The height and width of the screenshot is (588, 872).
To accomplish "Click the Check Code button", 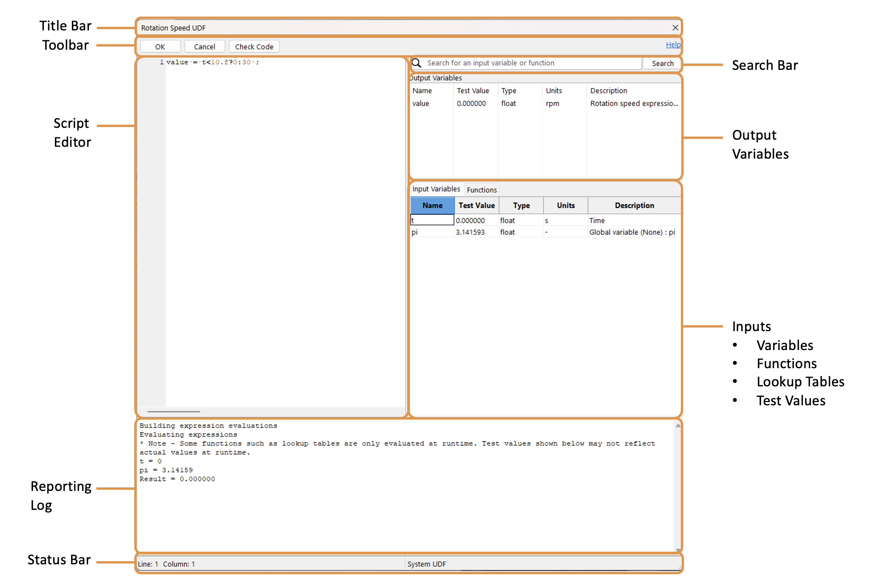I will (x=254, y=47).
